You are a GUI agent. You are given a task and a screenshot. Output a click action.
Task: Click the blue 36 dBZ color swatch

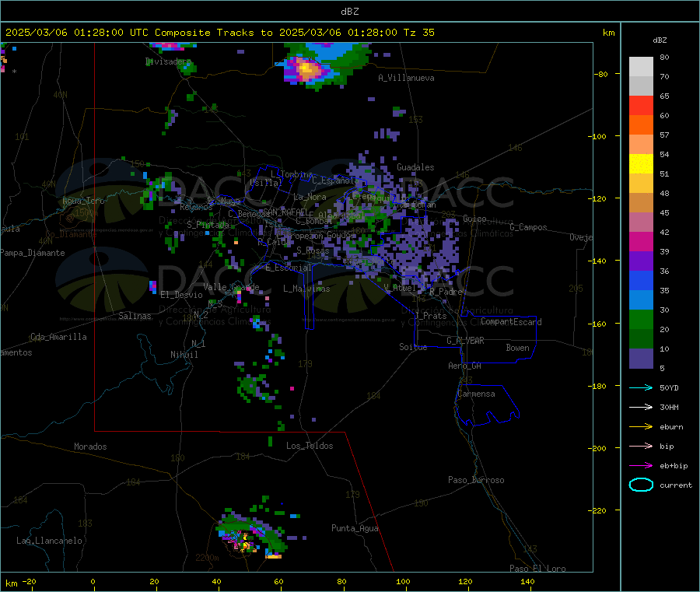pos(641,280)
